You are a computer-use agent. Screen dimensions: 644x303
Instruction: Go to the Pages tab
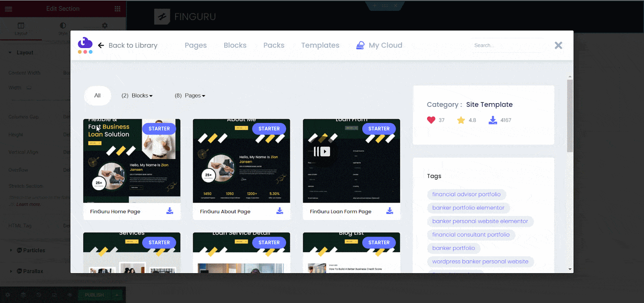[196, 45]
